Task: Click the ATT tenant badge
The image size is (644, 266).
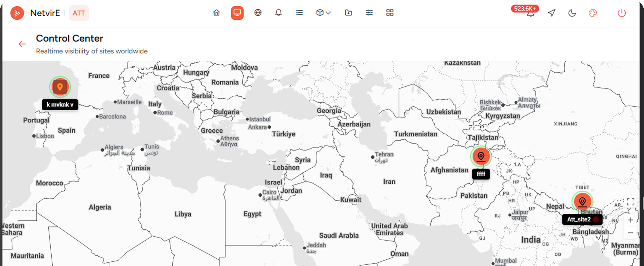Action: click(x=79, y=13)
